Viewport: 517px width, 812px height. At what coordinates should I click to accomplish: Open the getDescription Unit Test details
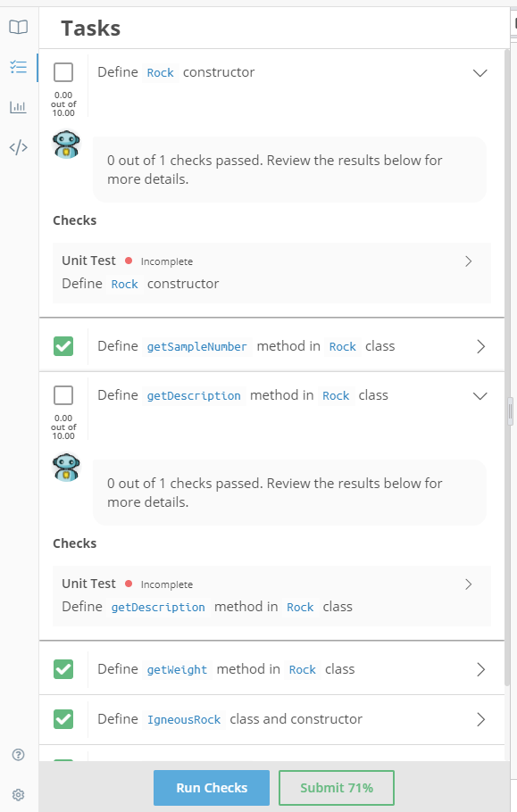pyautogui.click(x=271, y=596)
